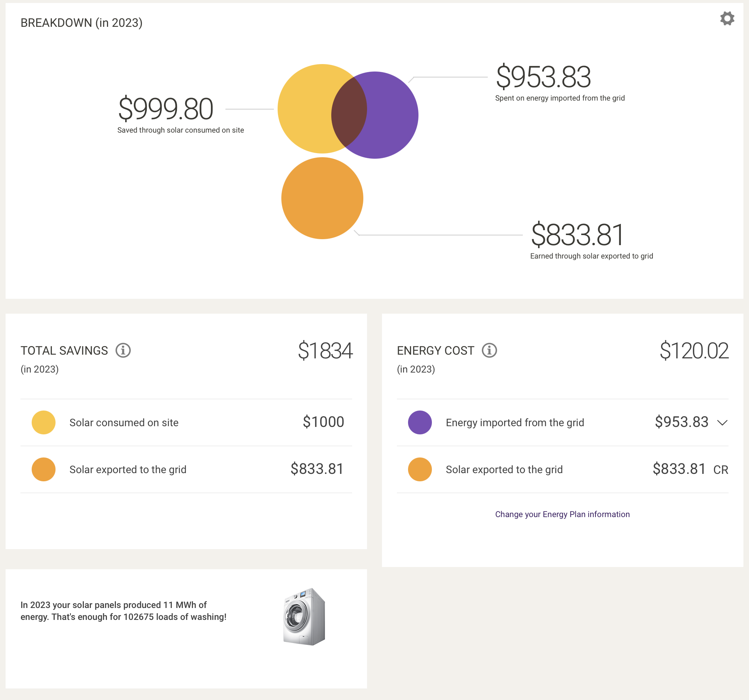
Task: Click the info icon beside ENERGY COST
Action: 489,351
